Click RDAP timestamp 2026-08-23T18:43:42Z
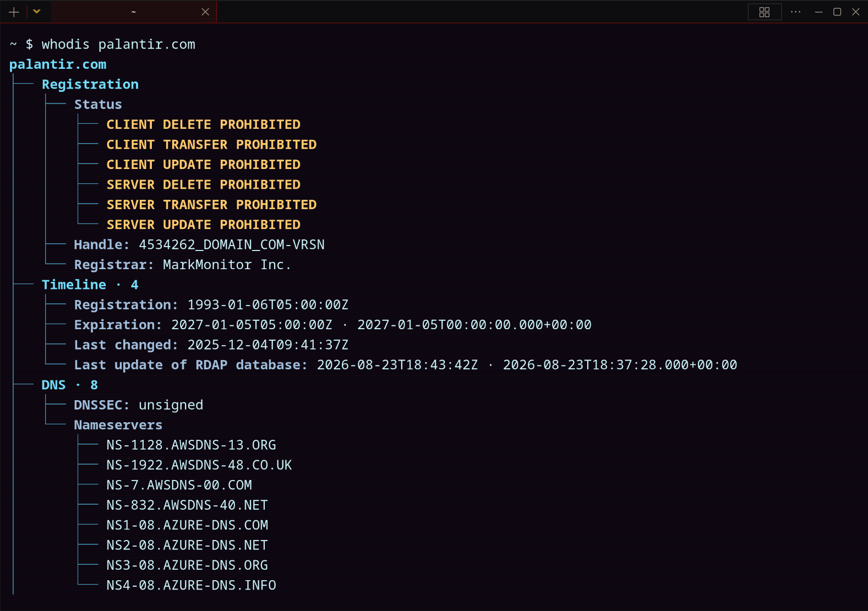Viewport: 868px width, 611px height. (x=397, y=365)
